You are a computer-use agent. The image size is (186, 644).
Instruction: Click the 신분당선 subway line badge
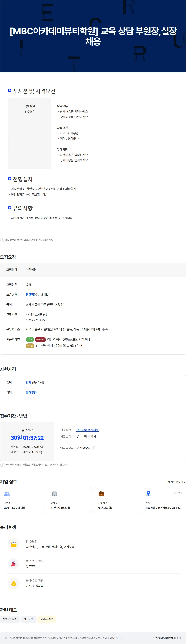[40, 339]
